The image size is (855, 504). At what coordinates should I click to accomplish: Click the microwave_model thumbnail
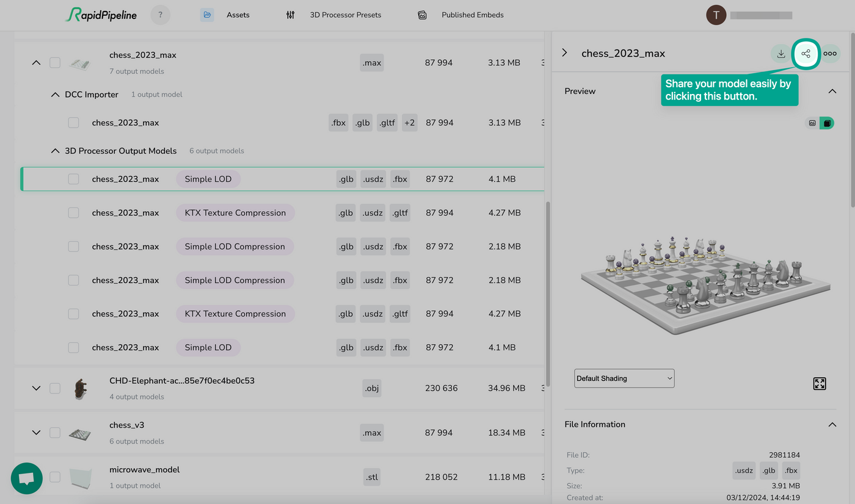click(80, 478)
